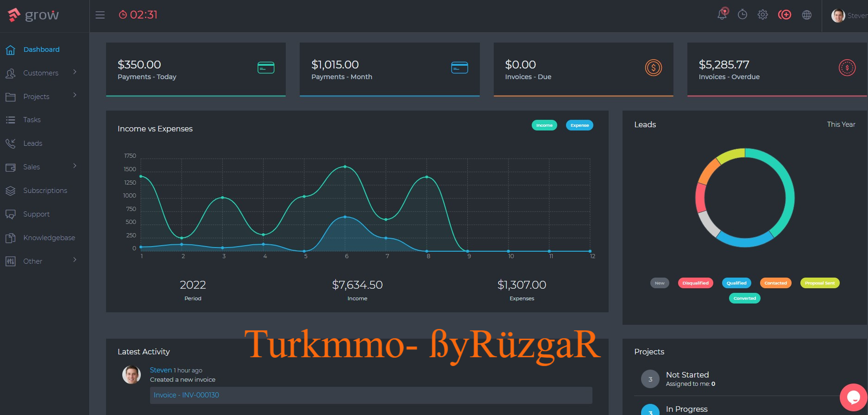Click the grow logo
The image size is (868, 415).
click(33, 15)
